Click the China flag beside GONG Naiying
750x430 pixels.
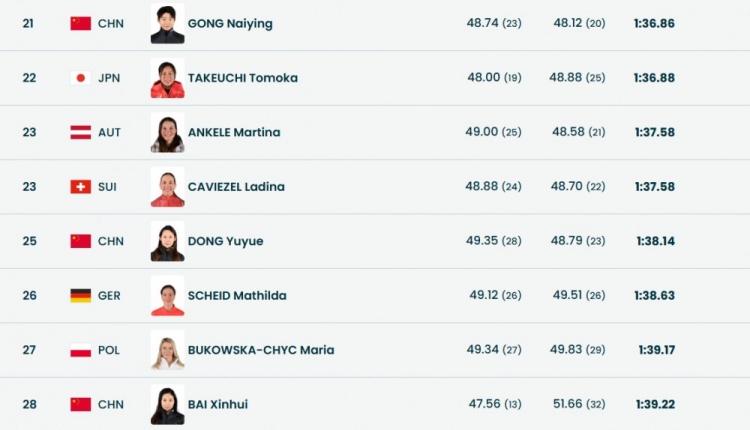tap(80, 23)
